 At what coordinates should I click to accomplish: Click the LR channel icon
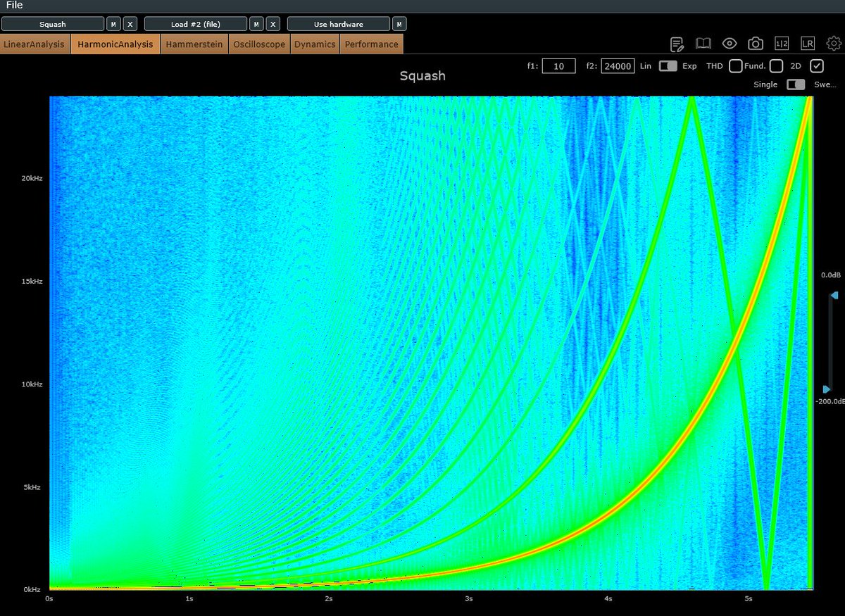click(x=808, y=44)
